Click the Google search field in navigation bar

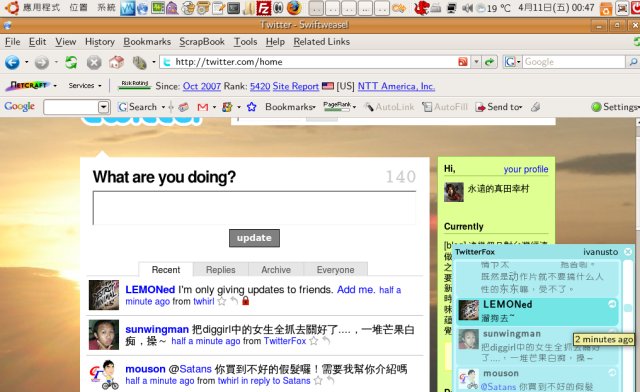tap(574, 62)
